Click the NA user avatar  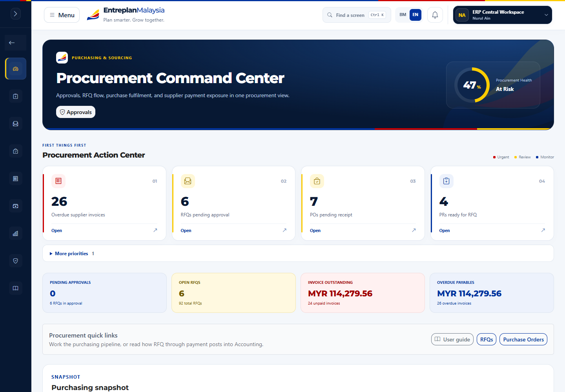pos(462,15)
